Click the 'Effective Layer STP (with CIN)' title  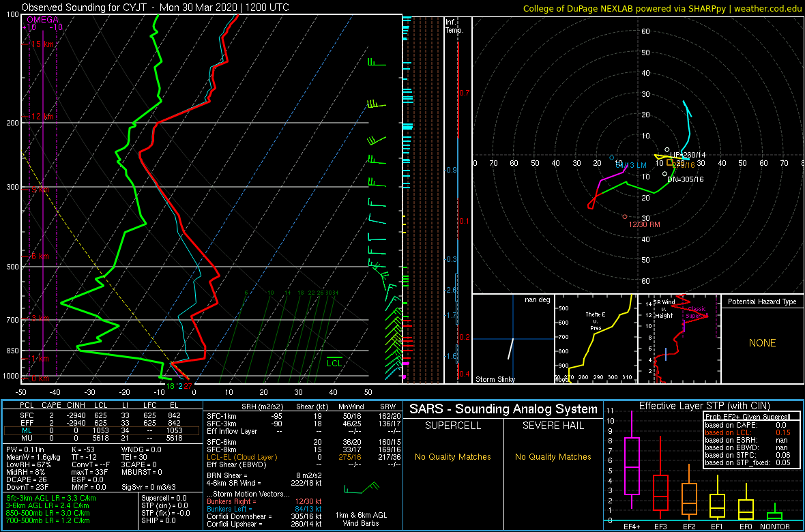pos(703,407)
